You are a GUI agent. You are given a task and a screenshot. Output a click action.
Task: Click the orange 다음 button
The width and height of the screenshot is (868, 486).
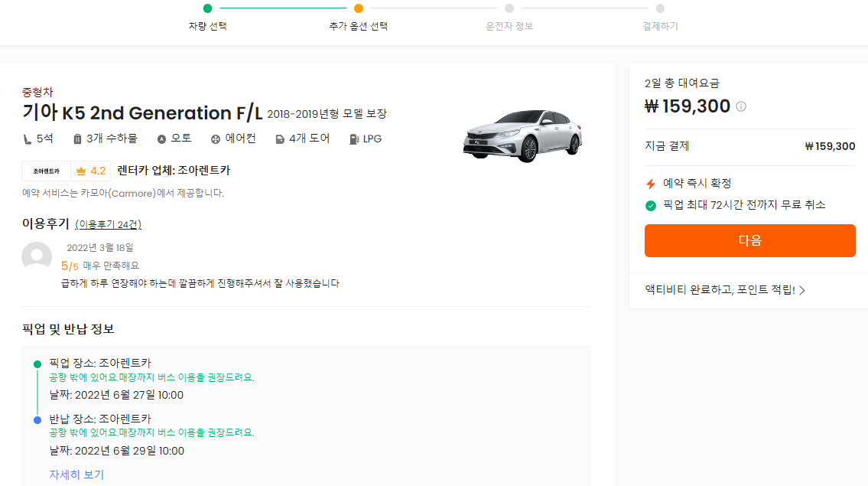(x=750, y=240)
